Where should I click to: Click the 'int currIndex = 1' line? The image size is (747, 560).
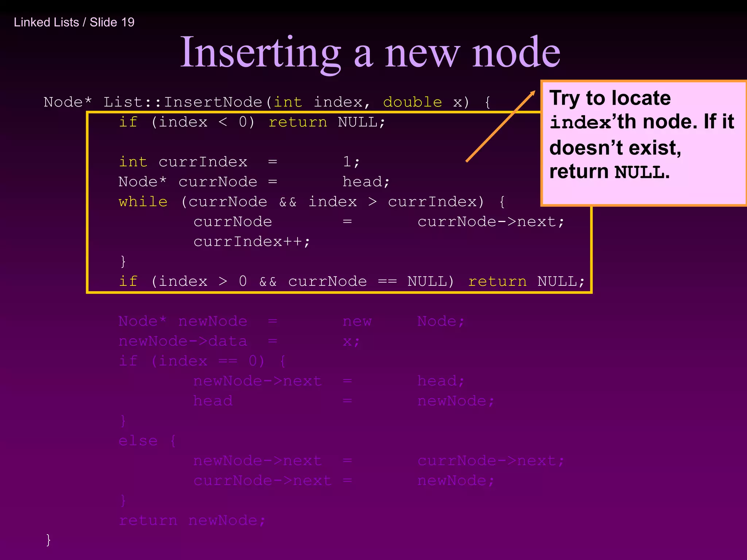click(239, 162)
